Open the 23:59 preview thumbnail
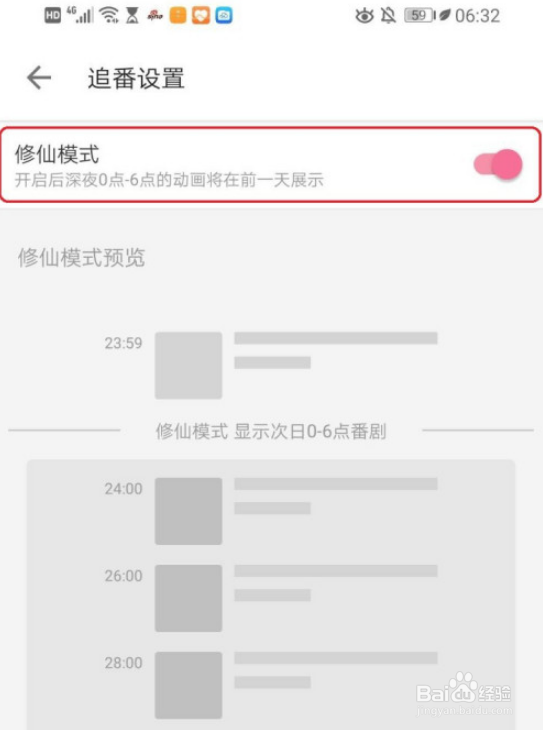This screenshot has height=730, width=543. [189, 365]
